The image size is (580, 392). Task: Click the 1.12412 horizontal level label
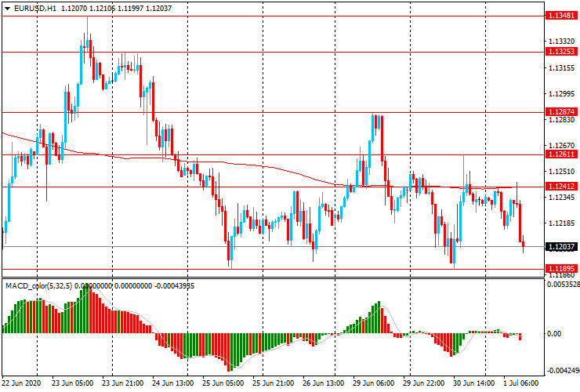561,186
